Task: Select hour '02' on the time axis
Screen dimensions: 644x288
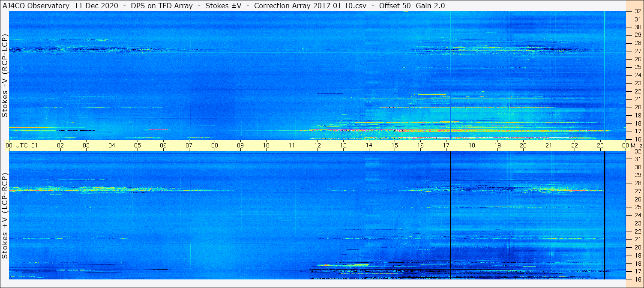Action: point(60,145)
